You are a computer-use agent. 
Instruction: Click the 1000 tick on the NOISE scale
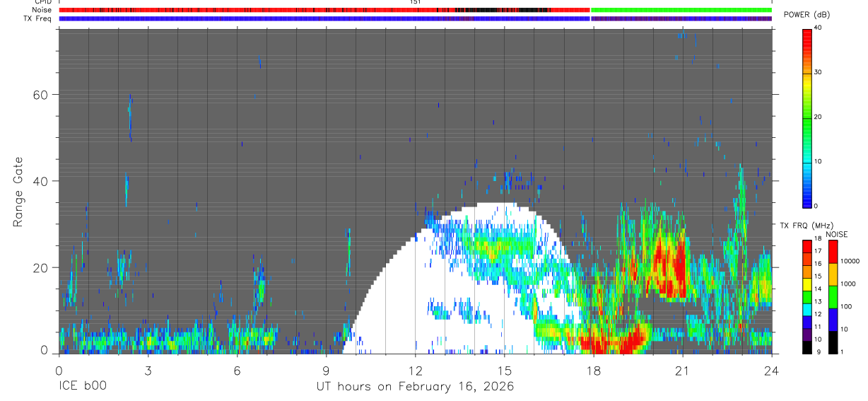click(x=848, y=284)
